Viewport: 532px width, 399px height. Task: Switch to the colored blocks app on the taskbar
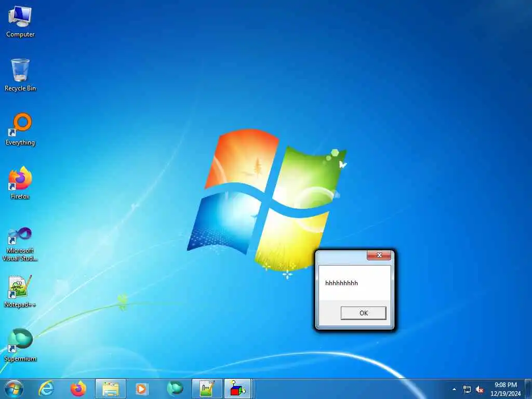(x=237, y=389)
